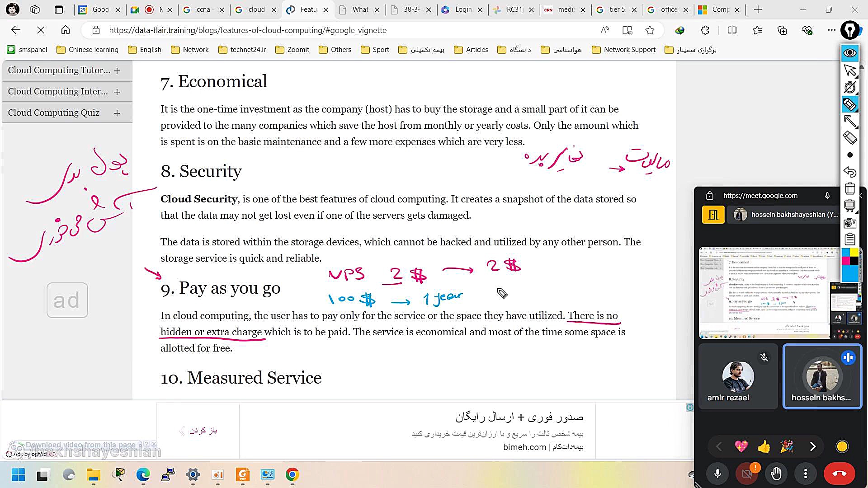
Task: Open Settings gear from taskbar
Action: (x=193, y=475)
